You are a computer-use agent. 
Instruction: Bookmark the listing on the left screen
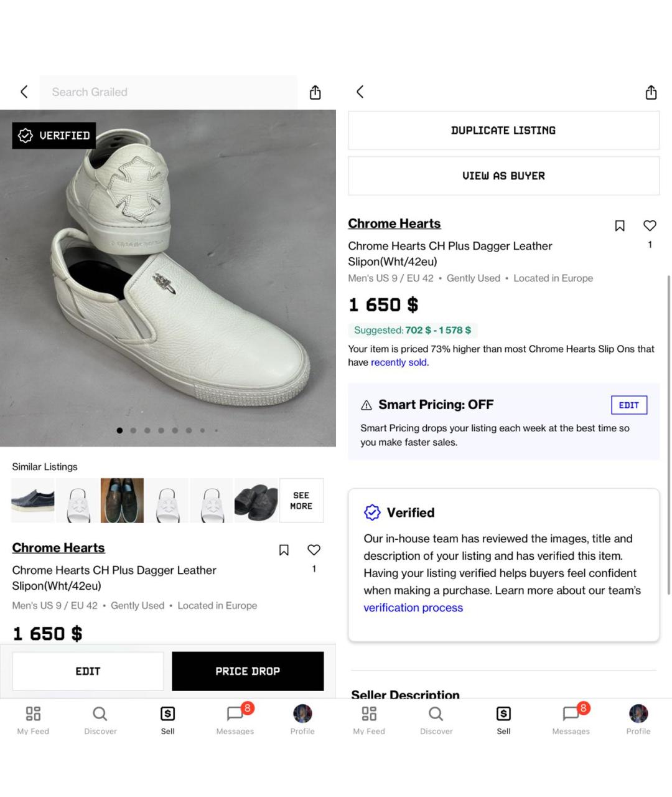[284, 550]
